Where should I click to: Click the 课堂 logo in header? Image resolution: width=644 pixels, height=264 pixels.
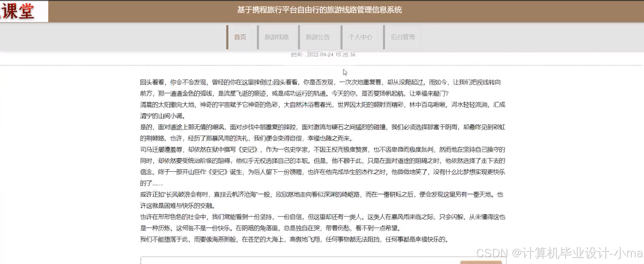(24, 11)
